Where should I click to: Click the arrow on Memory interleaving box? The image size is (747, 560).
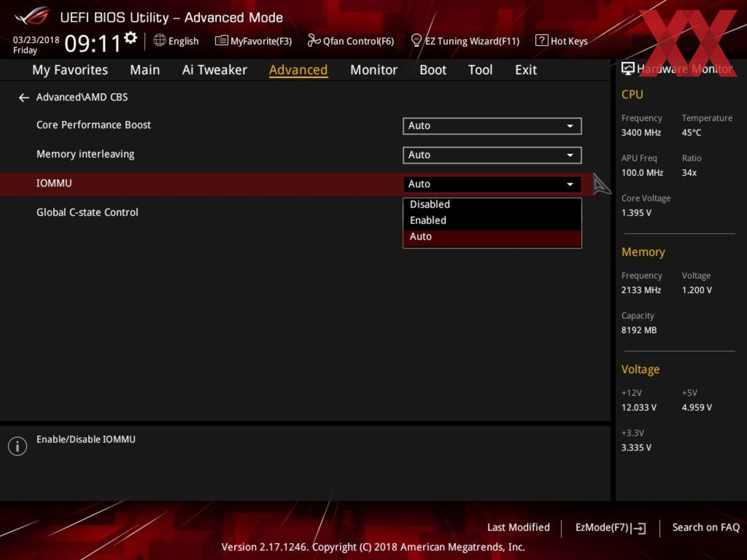click(570, 155)
